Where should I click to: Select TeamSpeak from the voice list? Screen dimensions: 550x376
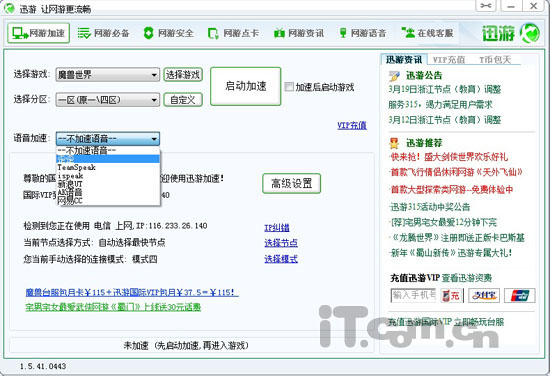point(108,167)
